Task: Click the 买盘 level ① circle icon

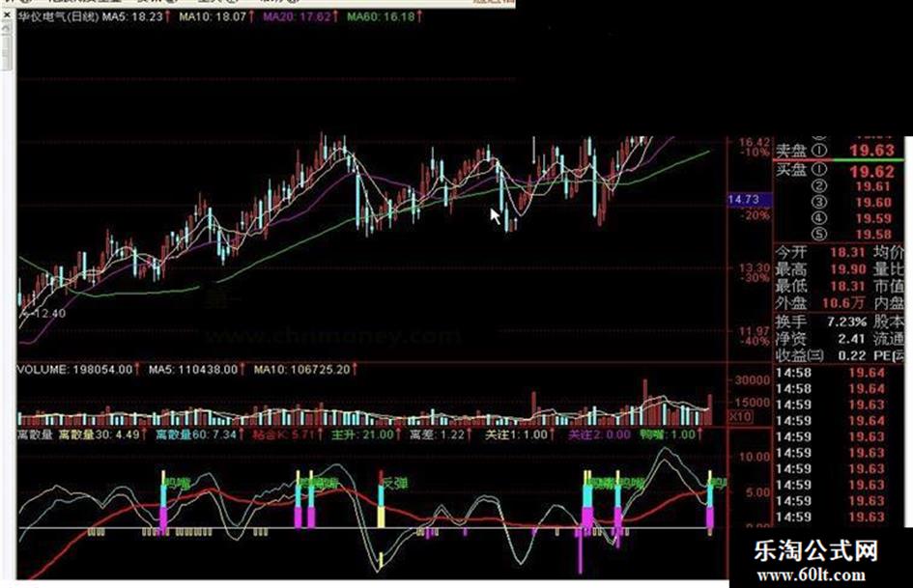Action: [x=820, y=169]
